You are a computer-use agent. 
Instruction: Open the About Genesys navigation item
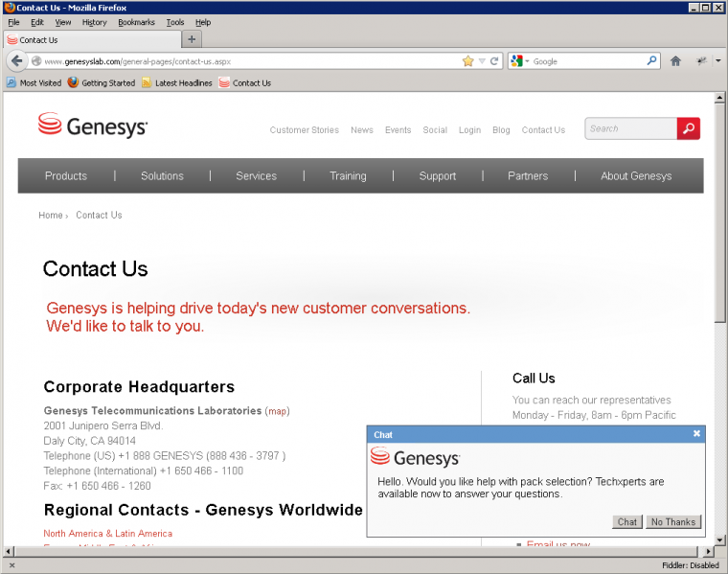click(x=636, y=175)
